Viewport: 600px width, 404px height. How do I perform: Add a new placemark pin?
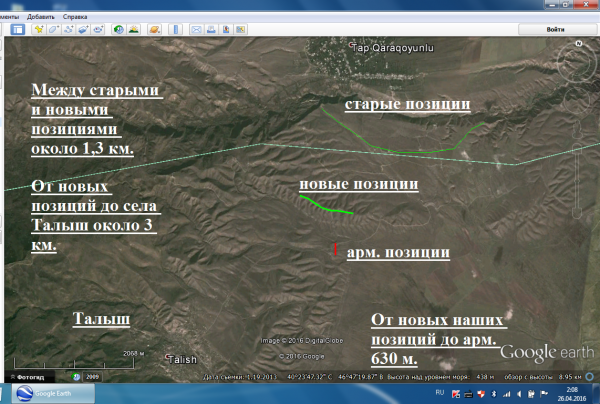click(x=38, y=30)
